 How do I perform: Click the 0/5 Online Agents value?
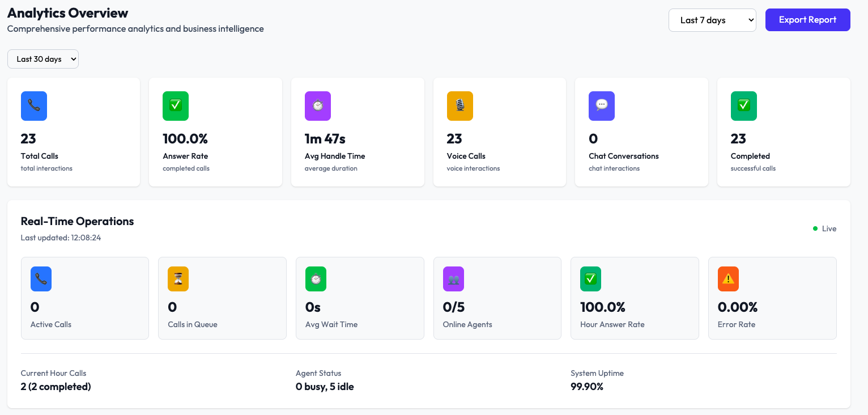(x=454, y=307)
